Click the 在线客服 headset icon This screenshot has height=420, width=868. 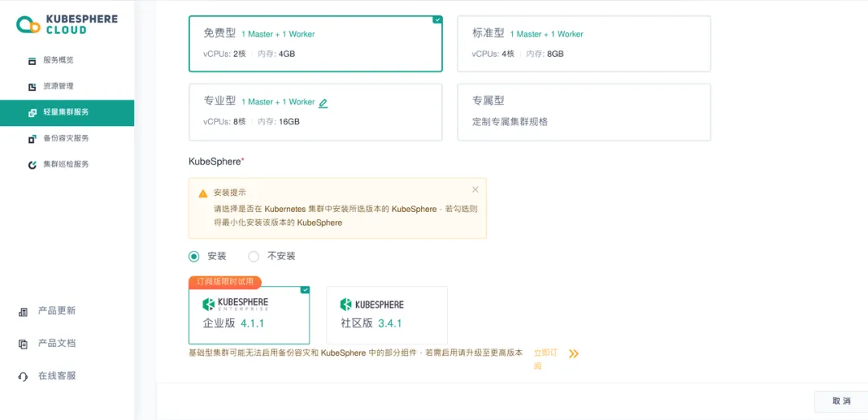tap(23, 377)
